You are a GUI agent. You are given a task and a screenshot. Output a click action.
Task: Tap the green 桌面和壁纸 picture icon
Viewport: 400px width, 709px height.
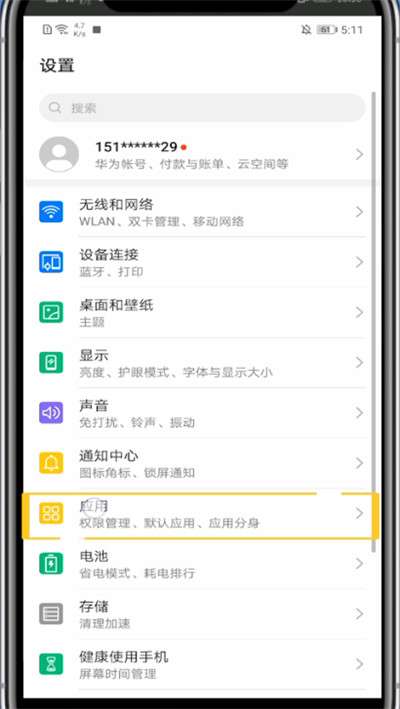click(x=51, y=312)
